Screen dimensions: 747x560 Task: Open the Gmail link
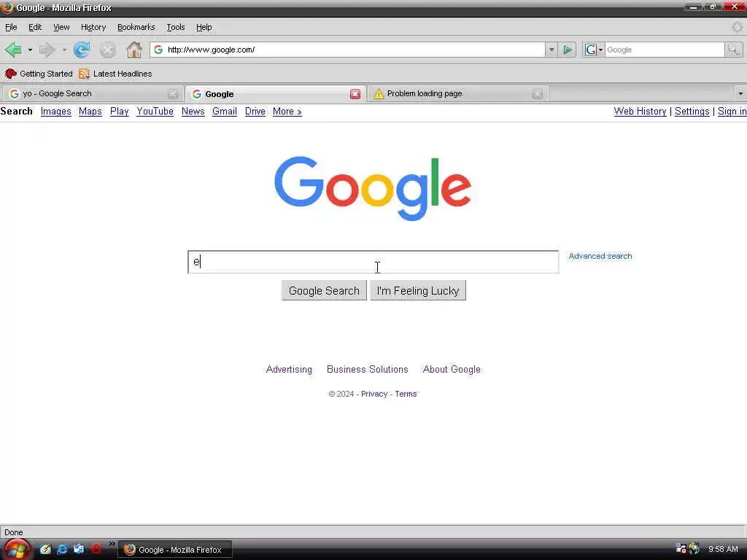pos(225,112)
